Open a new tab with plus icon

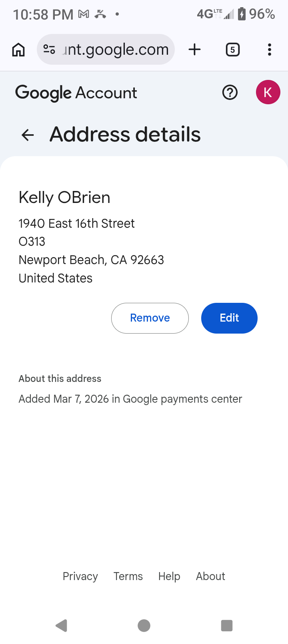[x=194, y=50]
